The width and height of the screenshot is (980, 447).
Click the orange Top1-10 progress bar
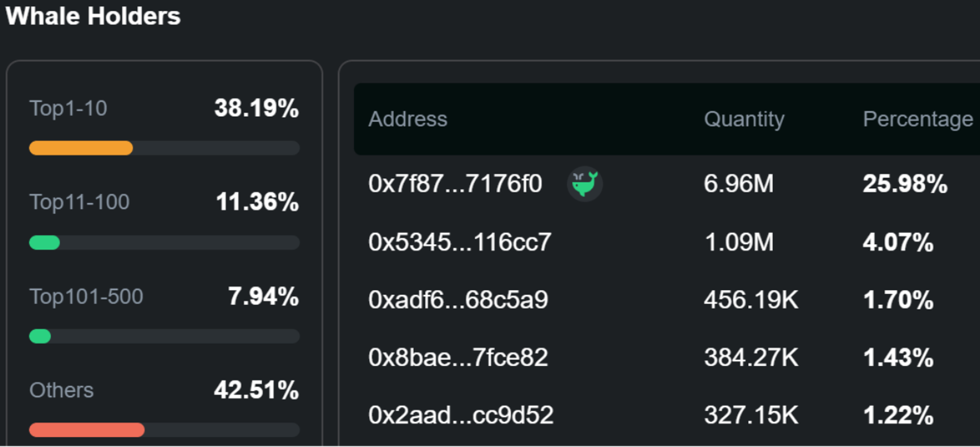pos(81,148)
